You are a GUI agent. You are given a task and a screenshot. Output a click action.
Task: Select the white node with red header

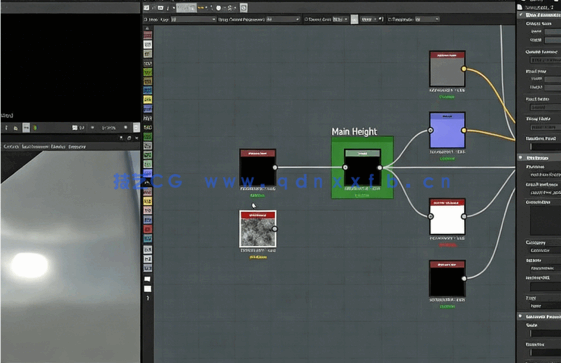click(x=447, y=217)
